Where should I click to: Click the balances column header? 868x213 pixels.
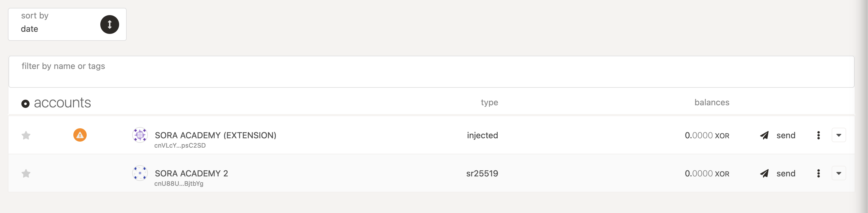712,102
